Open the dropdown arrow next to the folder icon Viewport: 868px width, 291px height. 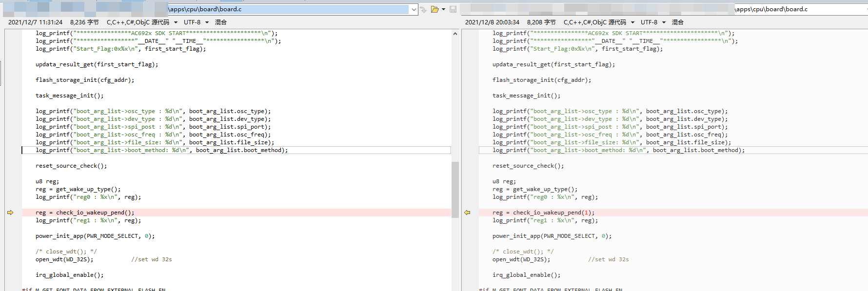point(443,9)
